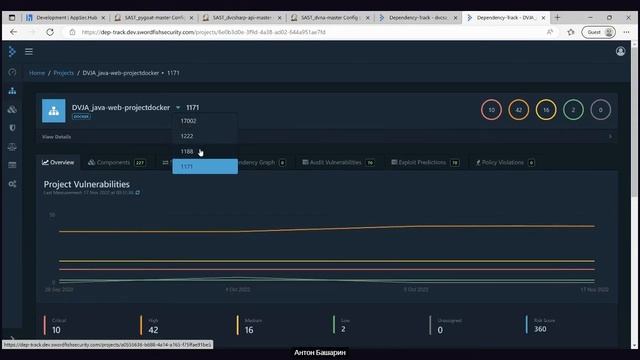Click the Risk Score value 360
Viewport: 640px width, 360px height.
click(x=540, y=329)
